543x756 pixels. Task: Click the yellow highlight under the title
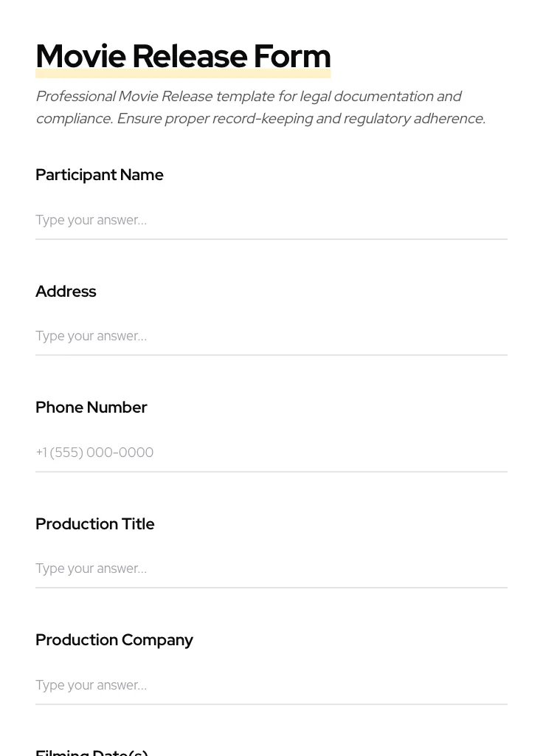coord(183,74)
